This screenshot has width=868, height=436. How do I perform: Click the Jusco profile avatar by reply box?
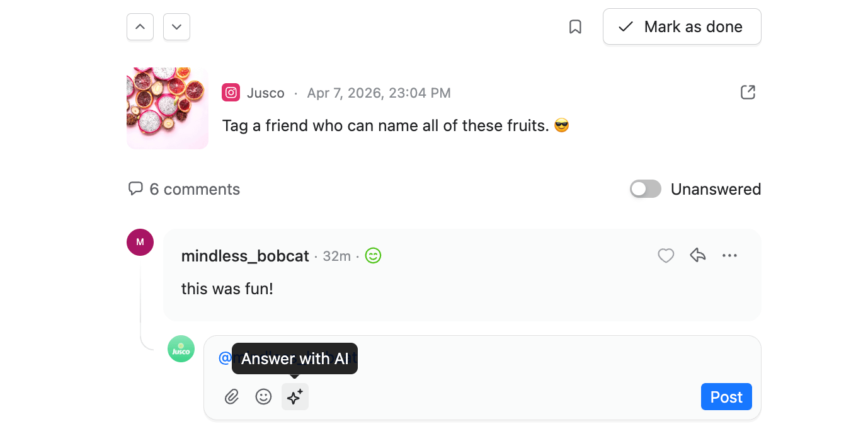[181, 349]
